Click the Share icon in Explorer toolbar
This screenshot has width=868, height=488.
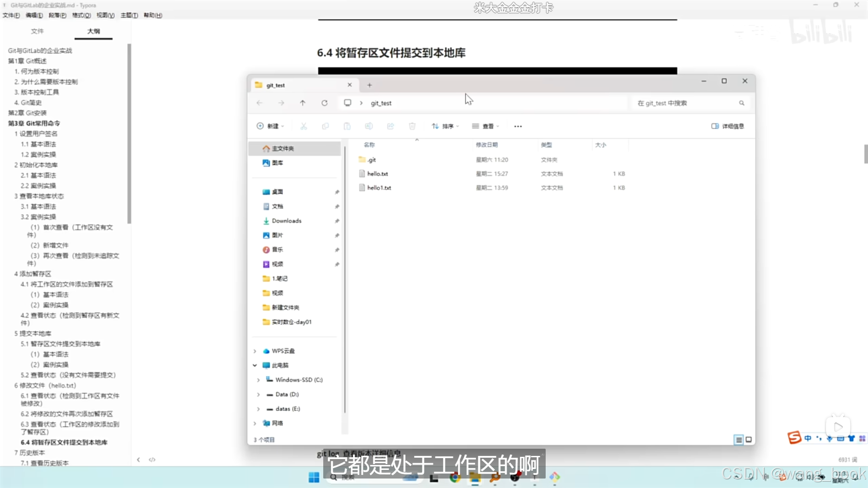click(x=391, y=127)
